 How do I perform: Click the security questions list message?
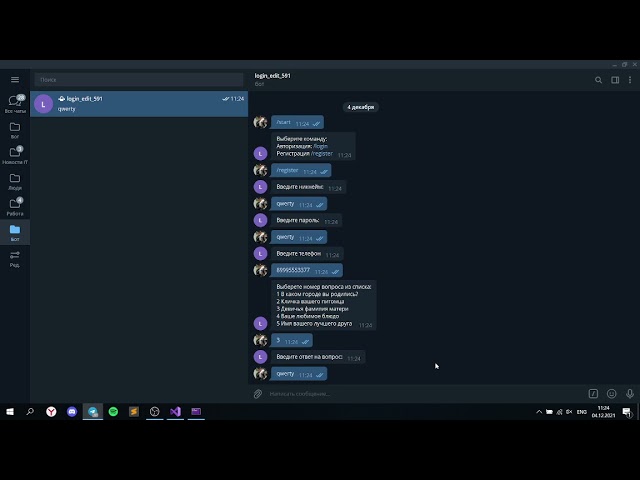(324, 305)
